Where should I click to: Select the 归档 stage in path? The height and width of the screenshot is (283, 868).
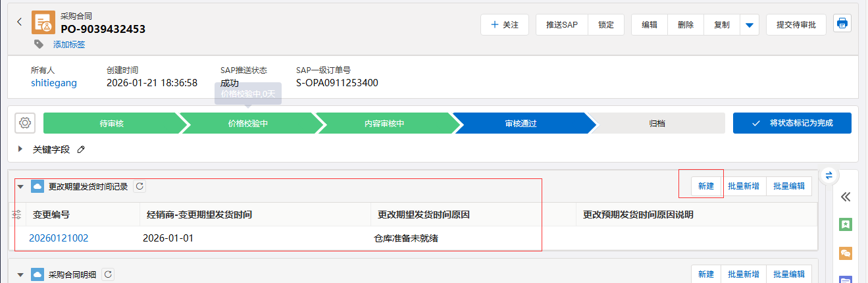[656, 123]
